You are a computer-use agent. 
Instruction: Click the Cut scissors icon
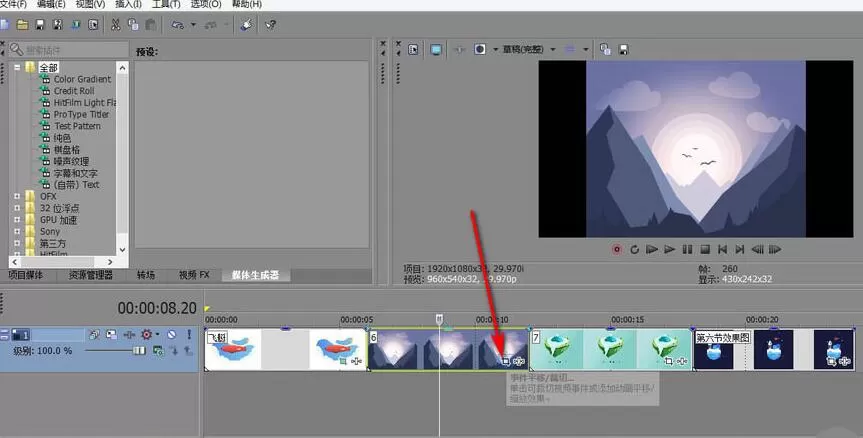pyautogui.click(x=116, y=25)
